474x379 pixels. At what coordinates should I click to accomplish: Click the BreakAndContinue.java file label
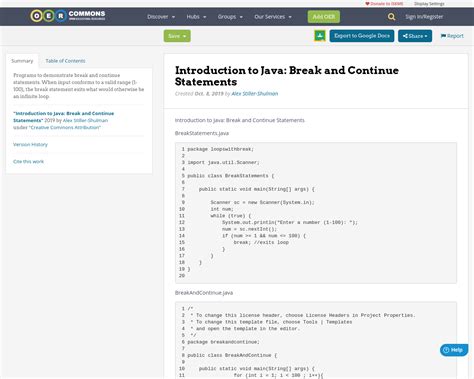point(204,293)
